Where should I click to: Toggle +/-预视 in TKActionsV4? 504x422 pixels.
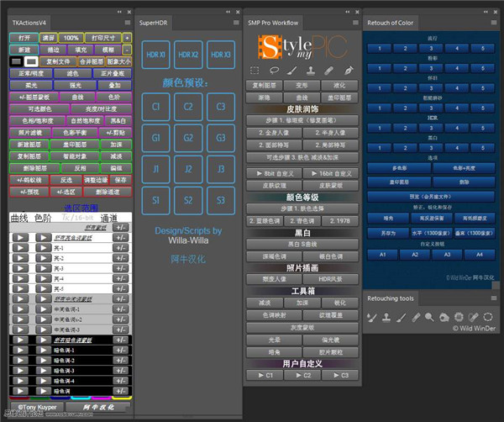[x=29, y=192]
